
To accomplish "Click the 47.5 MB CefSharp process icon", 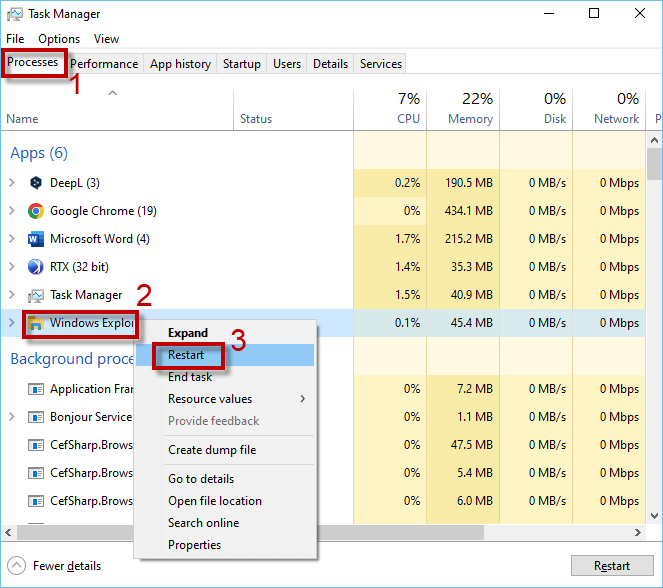I will click(x=36, y=445).
